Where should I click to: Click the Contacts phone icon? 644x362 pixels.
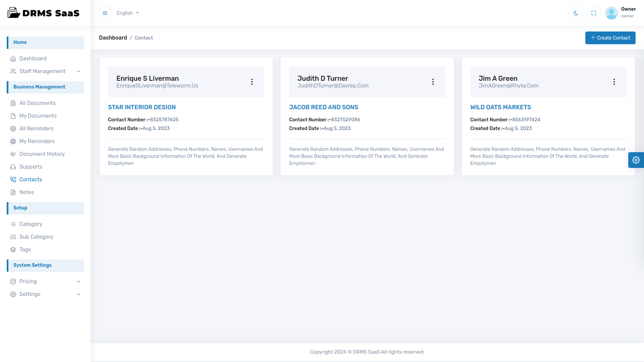tap(13, 179)
